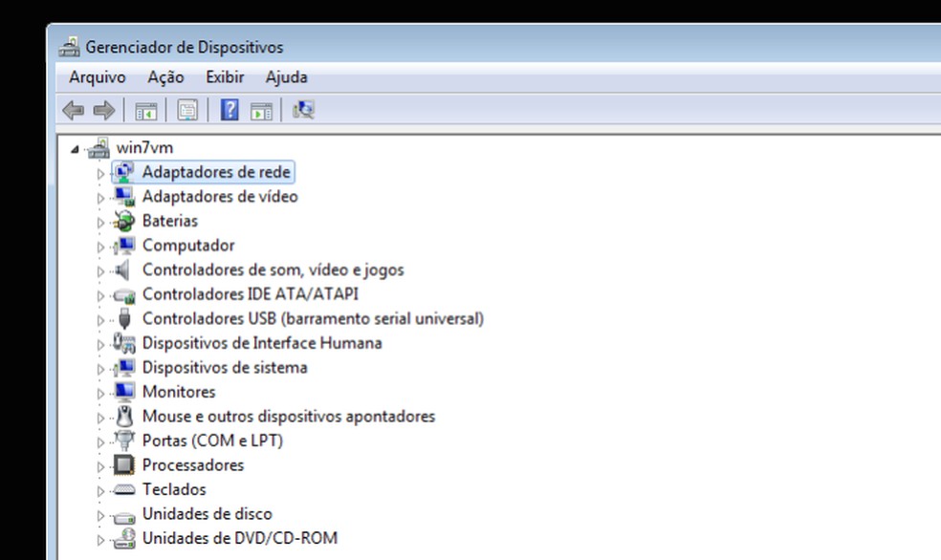Expand the Controladores USB node

click(100, 320)
